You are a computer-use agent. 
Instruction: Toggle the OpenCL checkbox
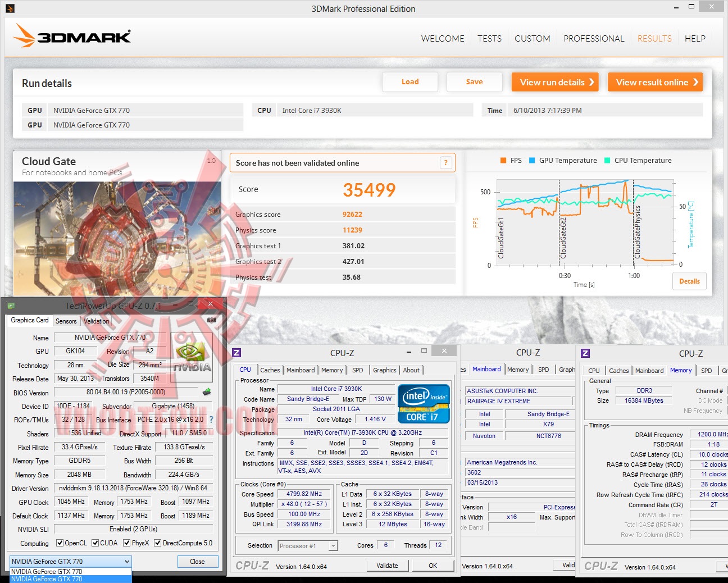tap(60, 543)
